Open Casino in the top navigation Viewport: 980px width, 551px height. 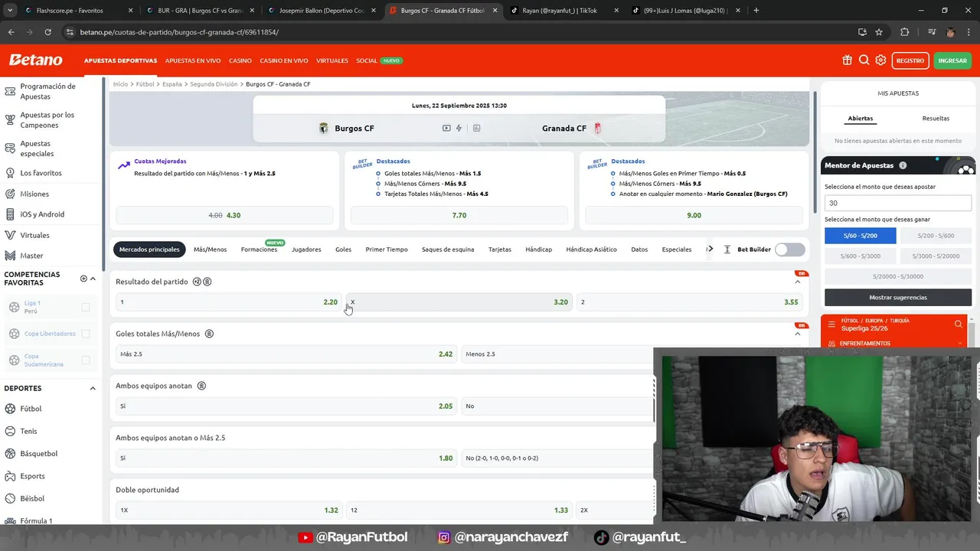tap(240, 60)
